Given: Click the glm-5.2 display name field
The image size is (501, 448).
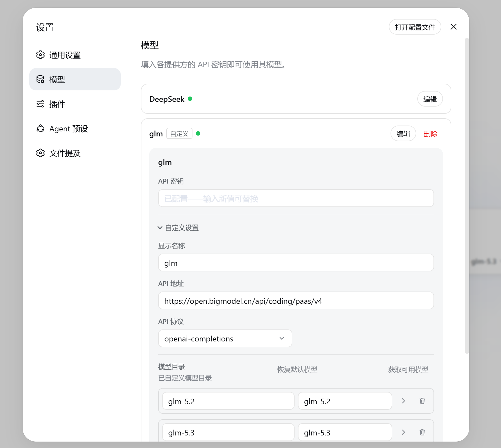Looking at the screenshot, I should pos(345,401).
